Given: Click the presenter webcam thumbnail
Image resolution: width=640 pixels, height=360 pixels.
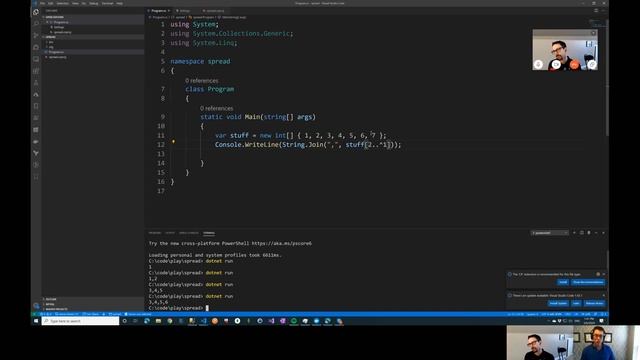Looking at the screenshot, I should coord(565,49).
